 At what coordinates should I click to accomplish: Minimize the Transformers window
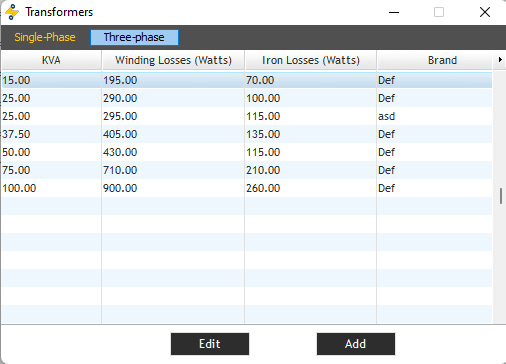click(394, 12)
